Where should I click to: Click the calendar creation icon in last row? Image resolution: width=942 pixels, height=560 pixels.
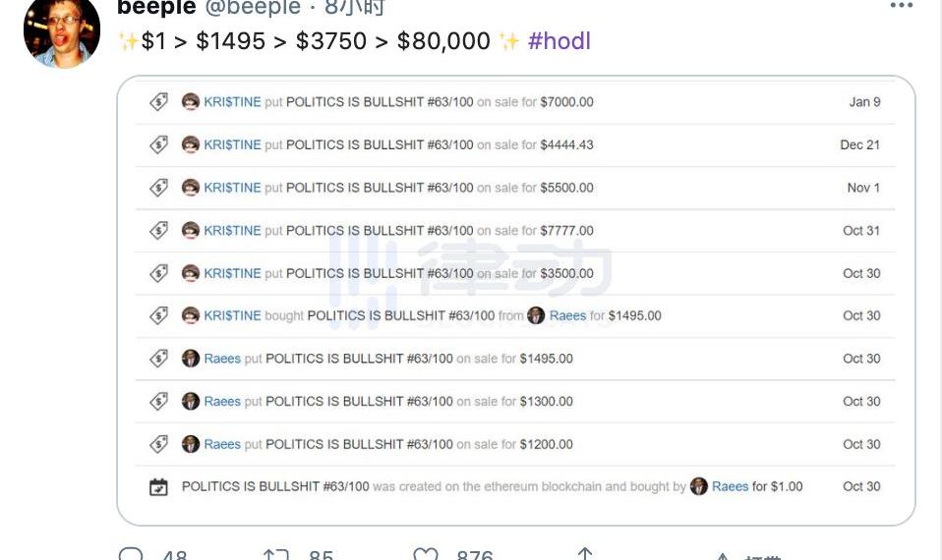[158, 486]
